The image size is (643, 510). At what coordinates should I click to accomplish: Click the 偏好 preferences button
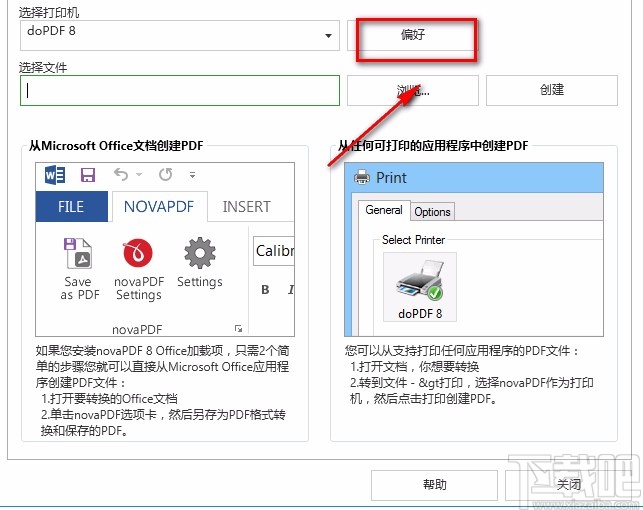pos(413,35)
